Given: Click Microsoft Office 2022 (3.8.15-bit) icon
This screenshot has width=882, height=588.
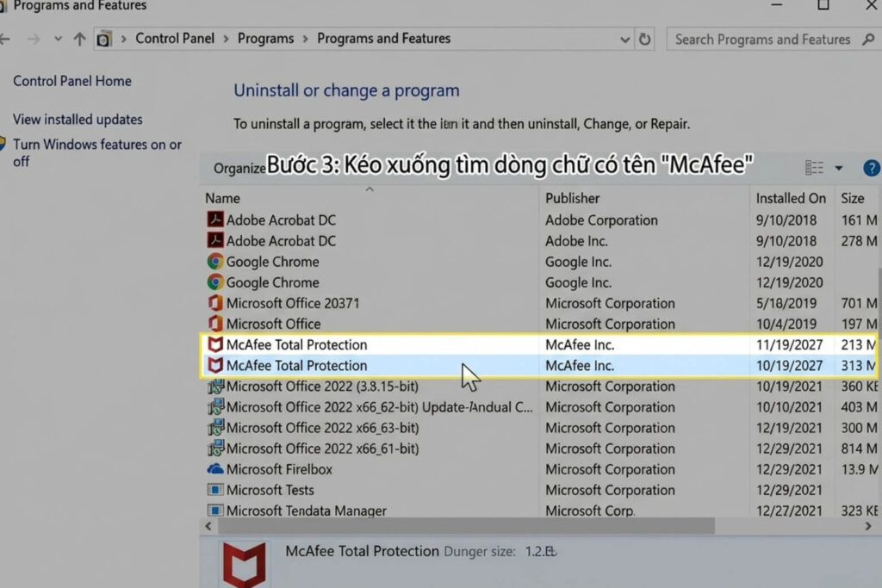Looking at the screenshot, I should tap(214, 386).
